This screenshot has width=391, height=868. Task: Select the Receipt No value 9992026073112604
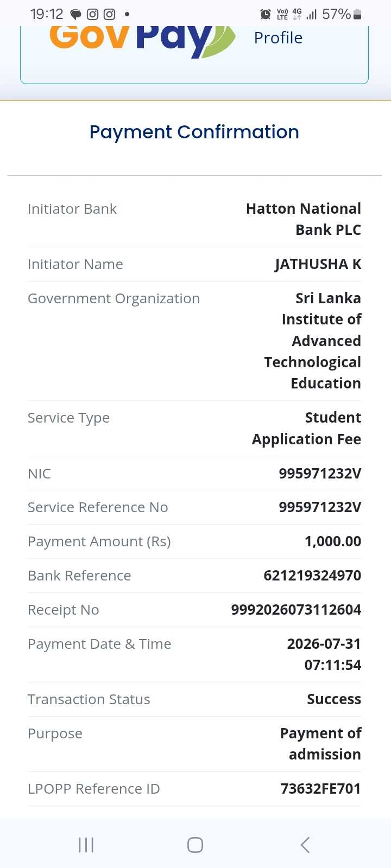296,610
